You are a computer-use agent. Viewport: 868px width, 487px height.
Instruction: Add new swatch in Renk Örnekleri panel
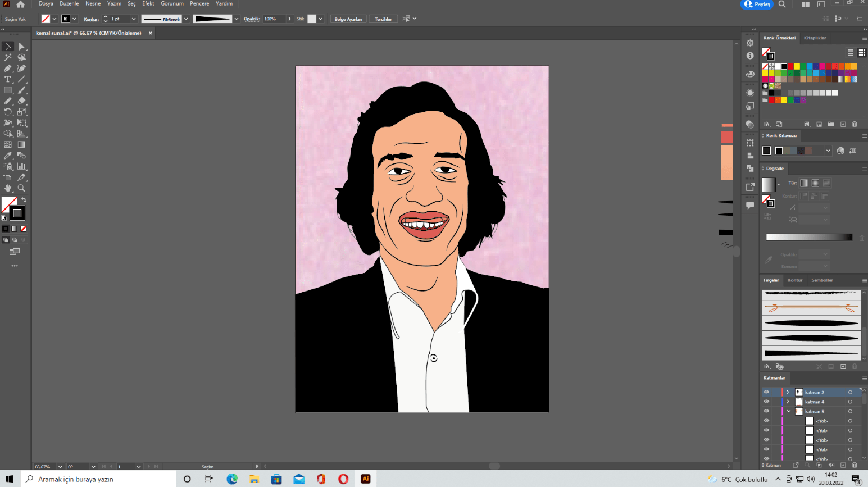click(843, 124)
